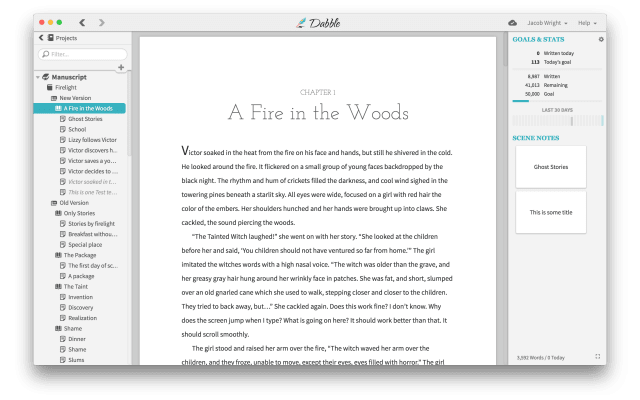Open the Stories by firelight scene

coord(91,224)
